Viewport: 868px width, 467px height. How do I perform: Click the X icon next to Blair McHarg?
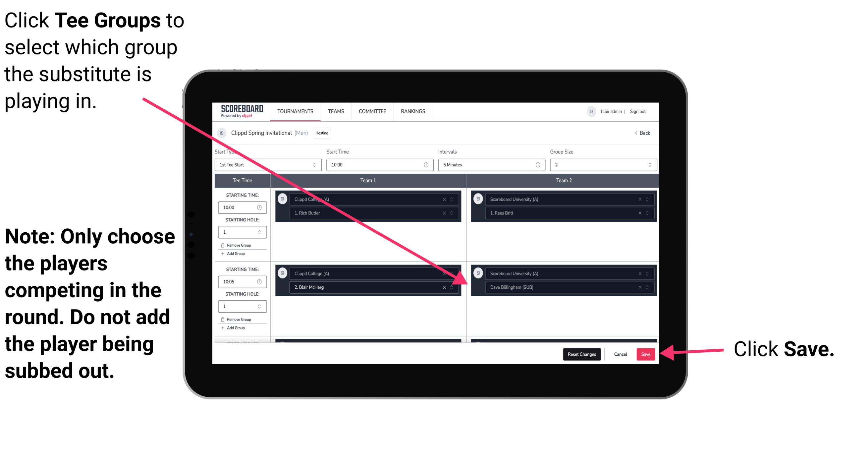coord(446,288)
